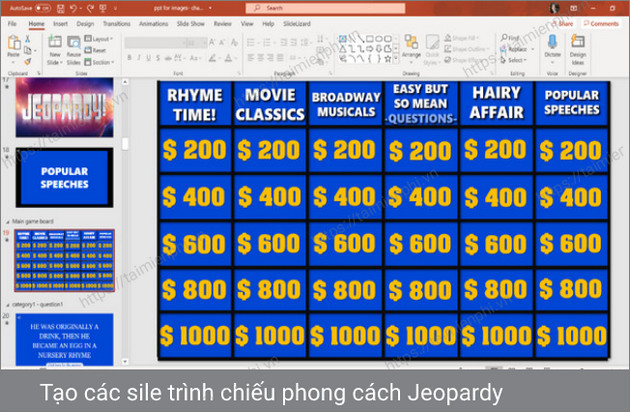The image size is (630, 412).
Task: Click the Format Painter brush icon
Action: pos(28,61)
